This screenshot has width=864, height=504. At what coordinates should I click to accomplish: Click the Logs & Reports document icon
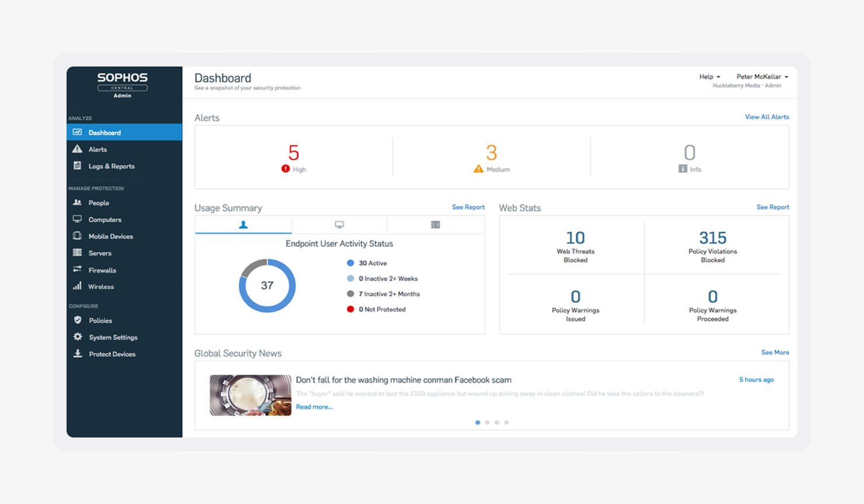pyautogui.click(x=77, y=166)
